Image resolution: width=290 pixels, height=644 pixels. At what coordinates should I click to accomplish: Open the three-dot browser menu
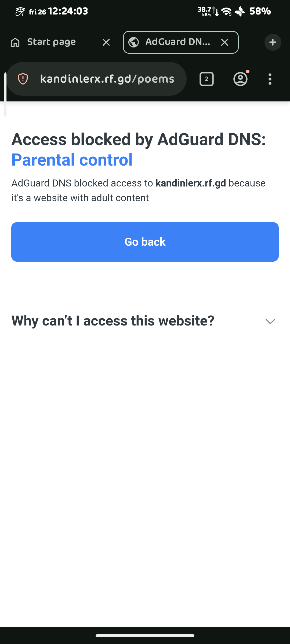(270, 79)
